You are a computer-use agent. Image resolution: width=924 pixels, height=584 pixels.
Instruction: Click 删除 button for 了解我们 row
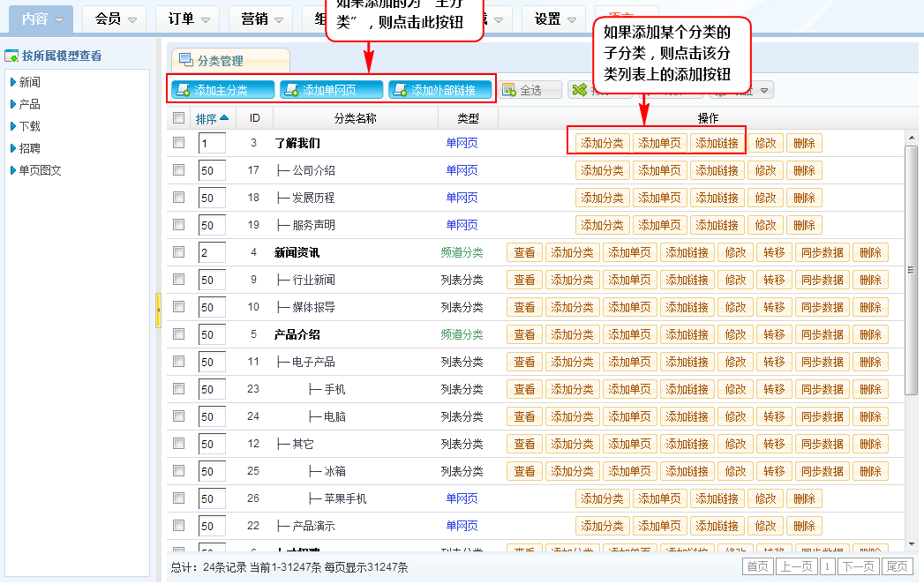(x=804, y=144)
